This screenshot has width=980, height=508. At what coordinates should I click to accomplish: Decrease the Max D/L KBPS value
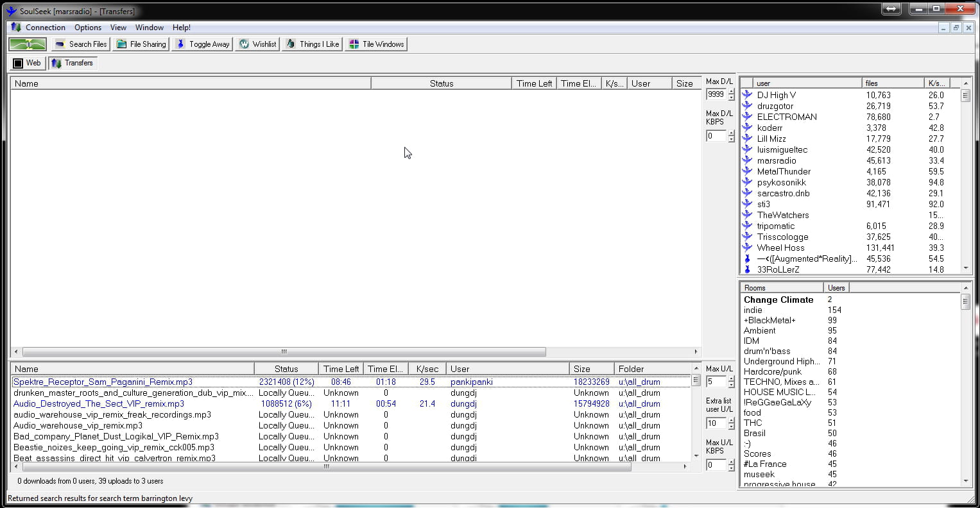coord(731,139)
